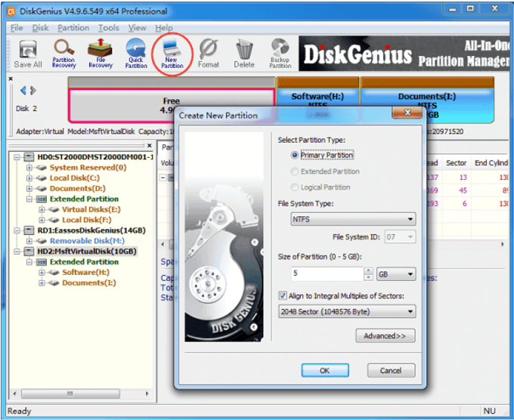Toggle Align to Integral Multiples of Sectors
514x420 pixels.
click(283, 295)
